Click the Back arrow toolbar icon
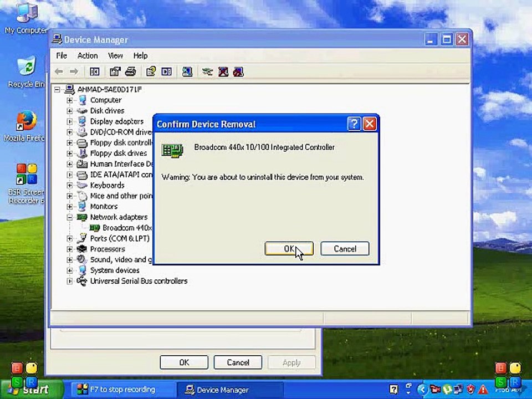 (59, 71)
